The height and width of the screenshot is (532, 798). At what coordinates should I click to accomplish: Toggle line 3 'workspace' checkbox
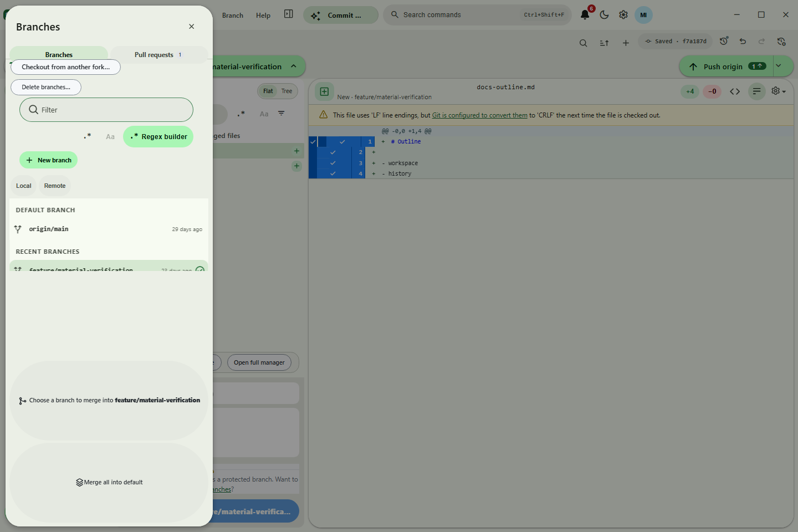coord(333,163)
